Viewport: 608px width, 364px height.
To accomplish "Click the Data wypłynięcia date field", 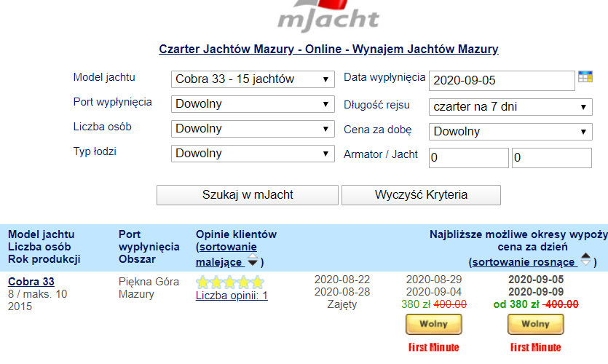I will pos(502,81).
